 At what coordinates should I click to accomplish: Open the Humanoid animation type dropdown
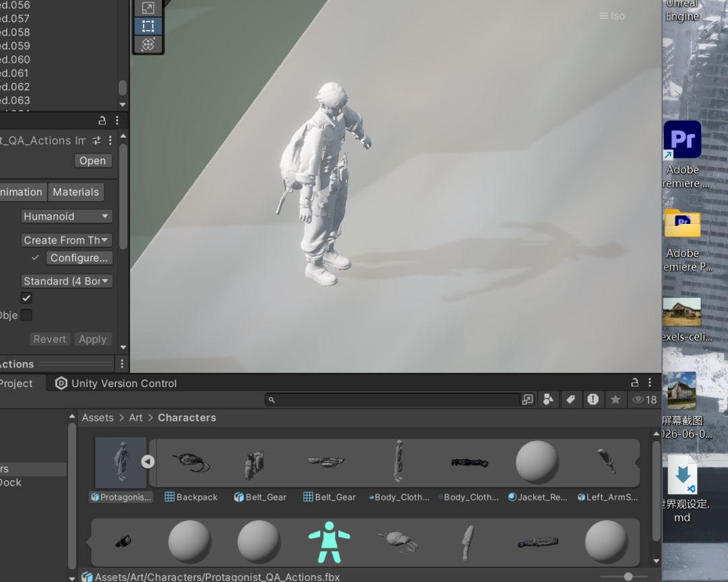(66, 216)
